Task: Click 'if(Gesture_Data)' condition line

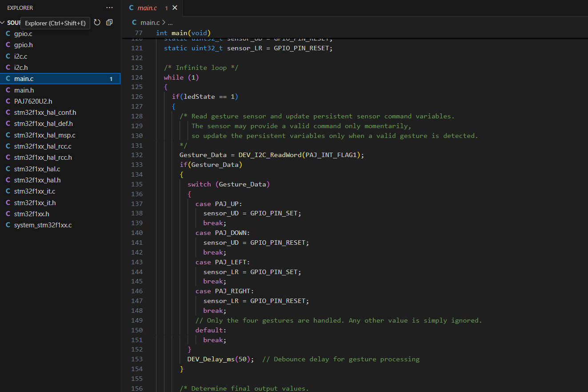Action: pos(211,165)
